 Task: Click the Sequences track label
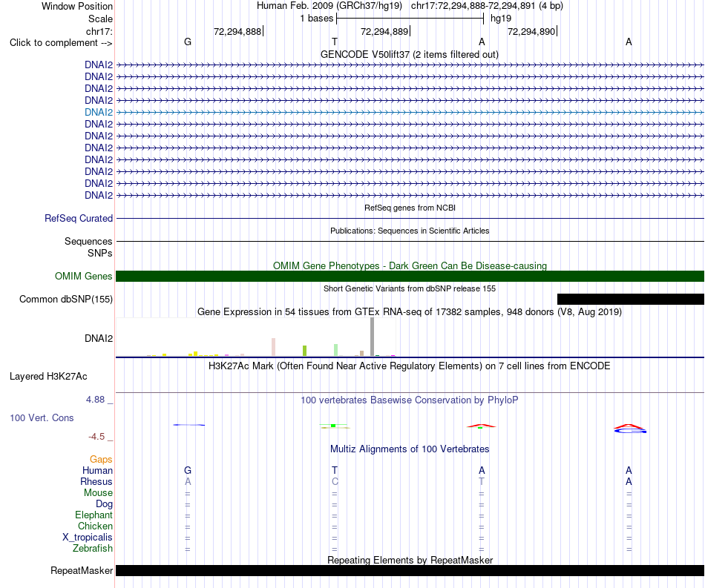(x=88, y=241)
